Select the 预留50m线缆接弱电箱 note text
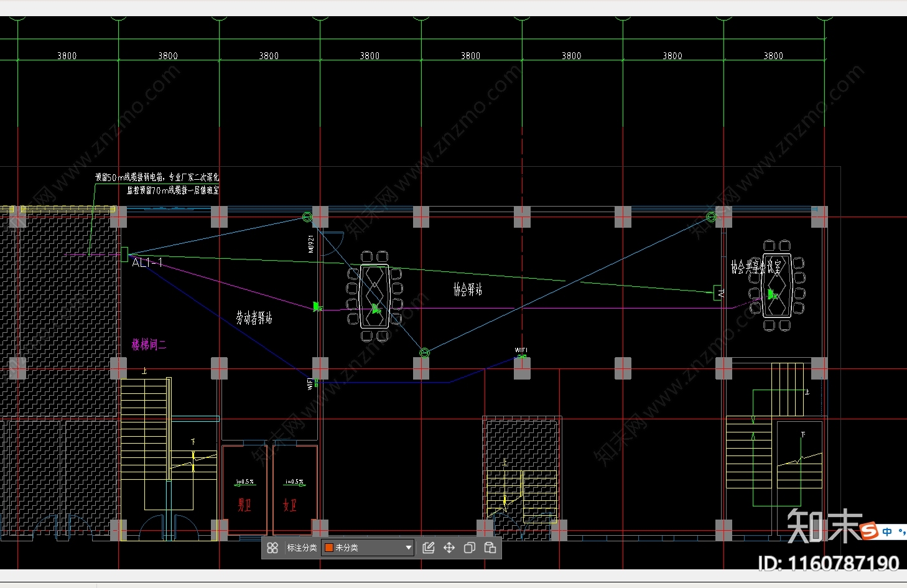The image size is (907, 588). coord(157,177)
